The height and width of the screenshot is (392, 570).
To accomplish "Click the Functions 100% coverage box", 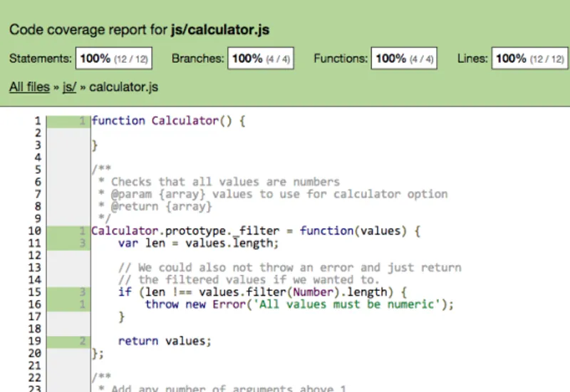I will [x=405, y=59].
